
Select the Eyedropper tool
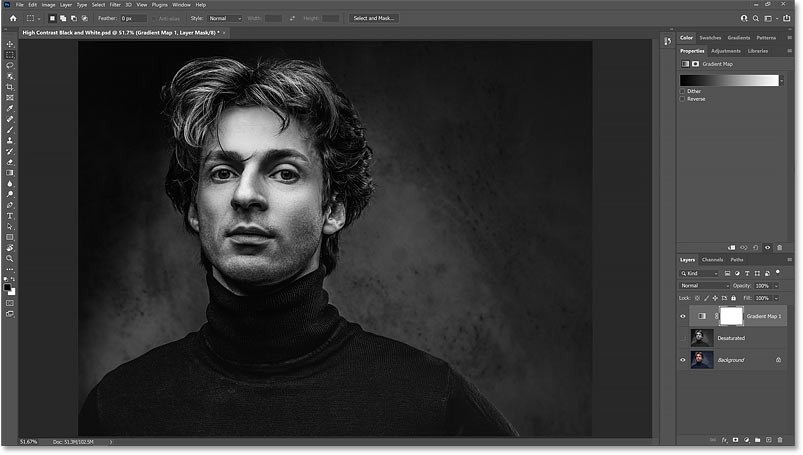click(10, 108)
